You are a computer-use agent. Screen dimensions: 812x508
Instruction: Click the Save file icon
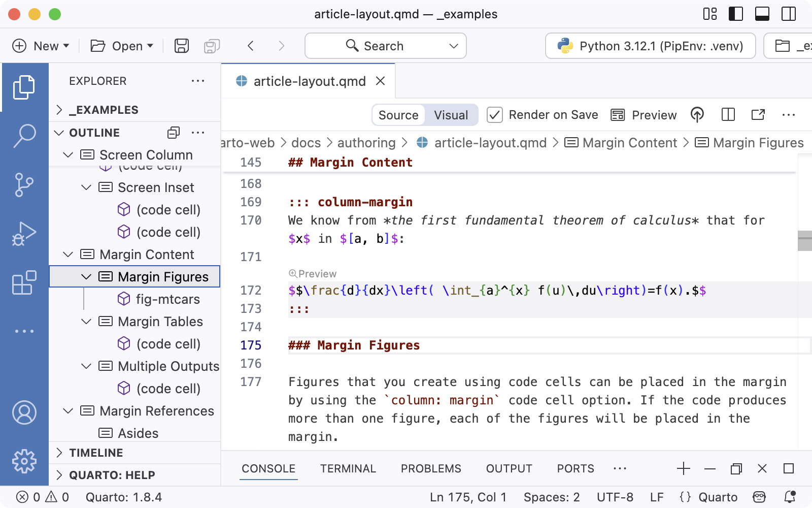[x=182, y=46]
